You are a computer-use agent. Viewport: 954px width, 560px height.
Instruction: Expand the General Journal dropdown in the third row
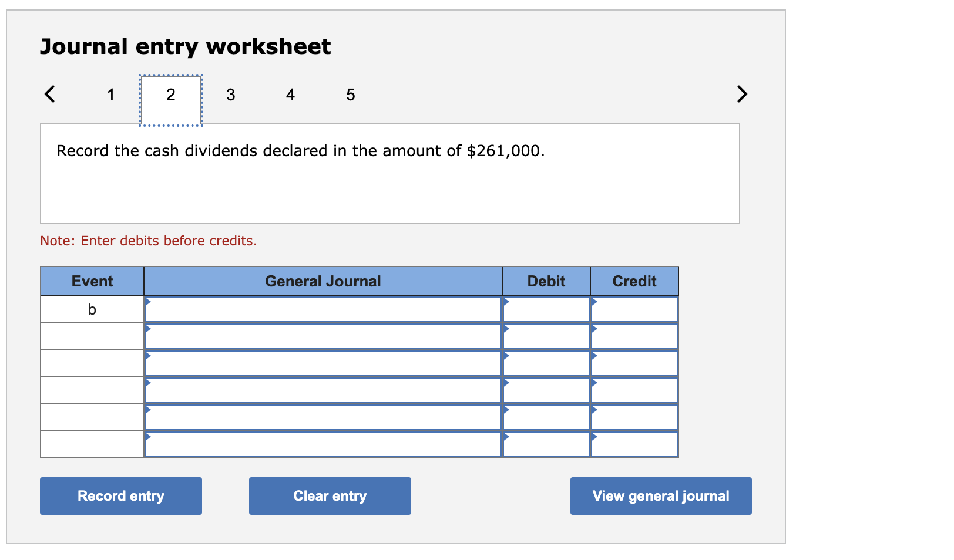pos(323,363)
